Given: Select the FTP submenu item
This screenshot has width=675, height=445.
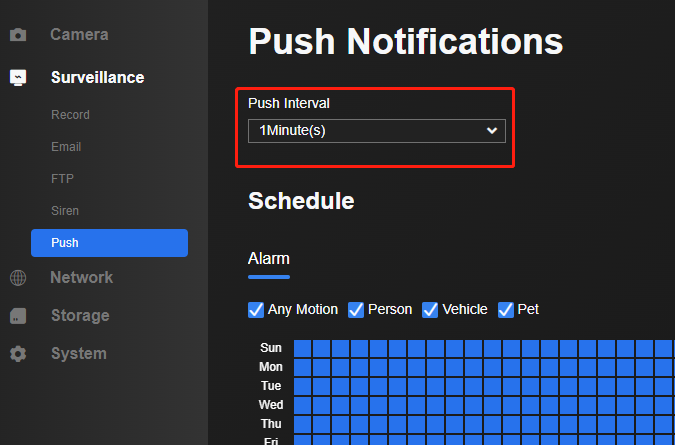Looking at the screenshot, I should click(62, 179).
